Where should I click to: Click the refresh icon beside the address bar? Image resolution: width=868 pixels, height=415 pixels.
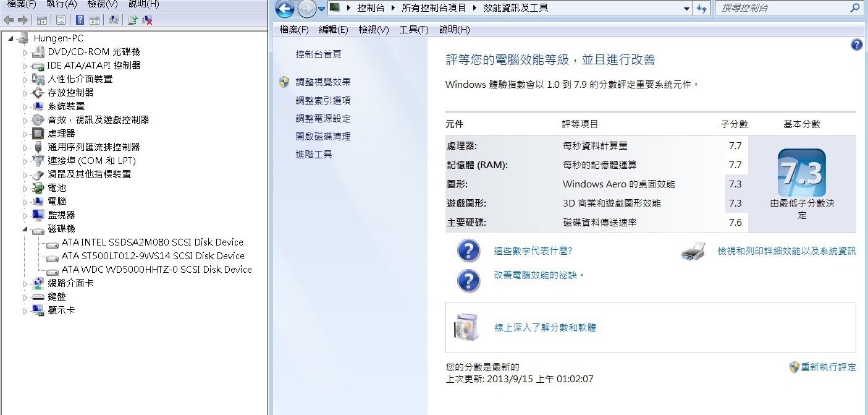[701, 8]
